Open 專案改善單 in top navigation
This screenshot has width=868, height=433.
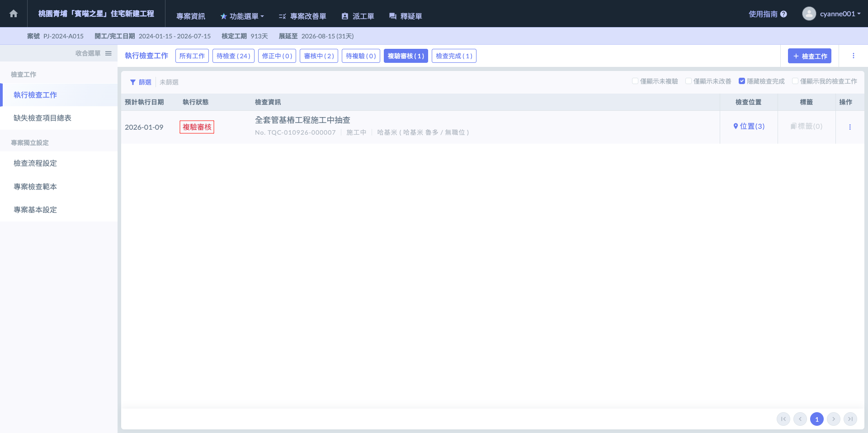coord(302,16)
